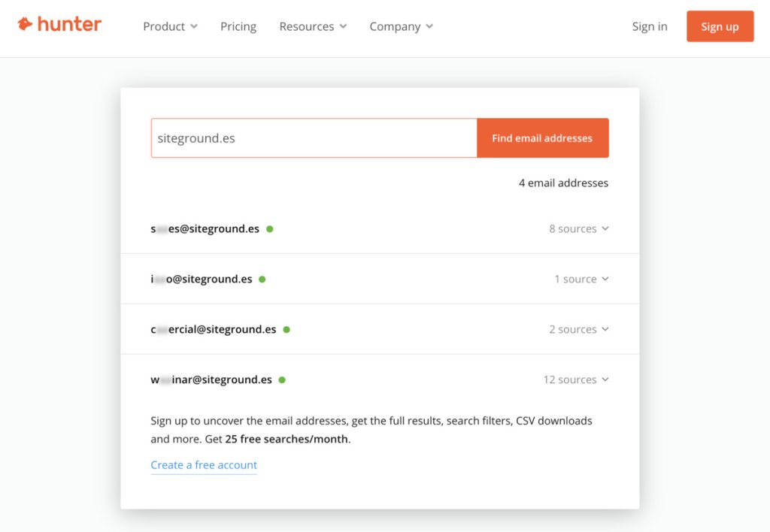Focus the siteground.es domain search field
770x532 pixels.
click(314, 138)
